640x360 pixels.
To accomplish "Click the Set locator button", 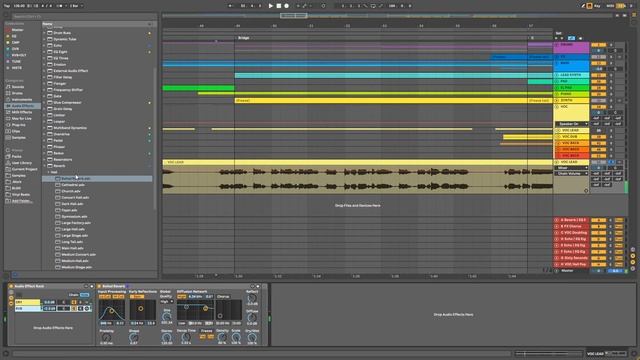I will [x=558, y=33].
